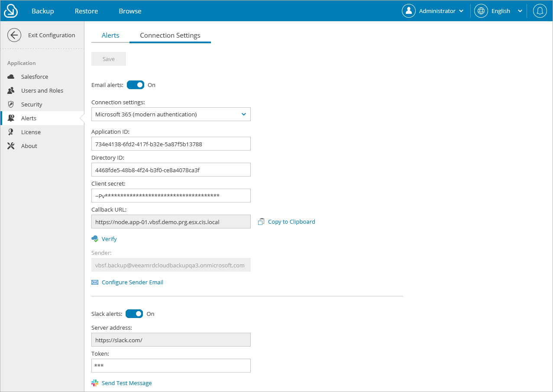Click the Administrator user avatar icon
The image size is (553, 392).
tap(409, 11)
